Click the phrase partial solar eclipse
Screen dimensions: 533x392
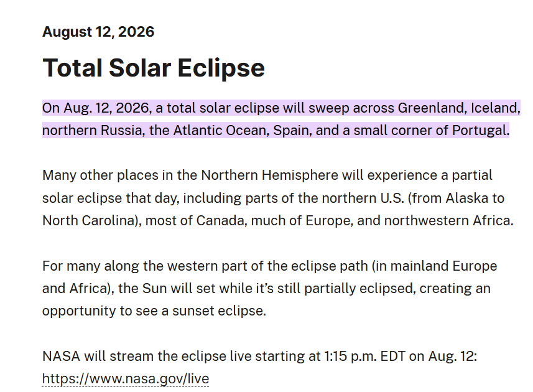(267, 187)
